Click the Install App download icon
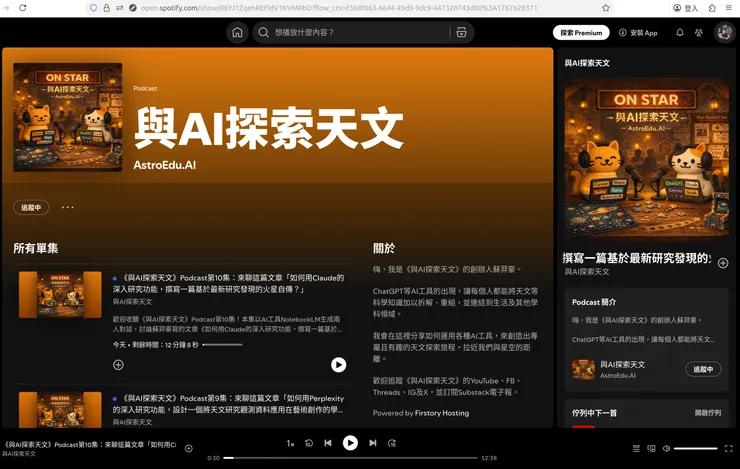Image resolution: width=740 pixels, height=469 pixels. click(622, 33)
